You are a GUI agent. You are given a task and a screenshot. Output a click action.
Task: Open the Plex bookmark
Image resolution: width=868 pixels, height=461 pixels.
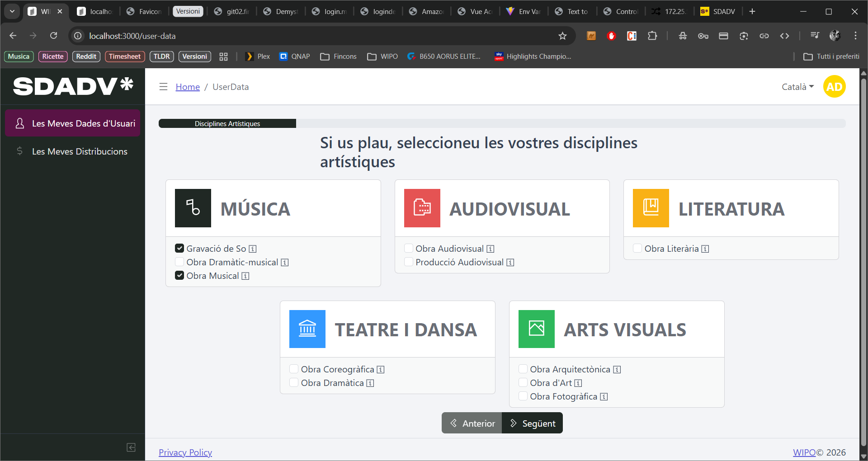(258, 56)
